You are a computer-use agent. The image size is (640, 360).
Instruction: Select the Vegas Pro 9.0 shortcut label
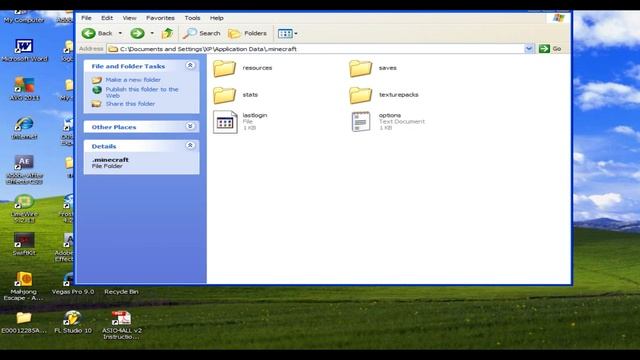(73, 291)
